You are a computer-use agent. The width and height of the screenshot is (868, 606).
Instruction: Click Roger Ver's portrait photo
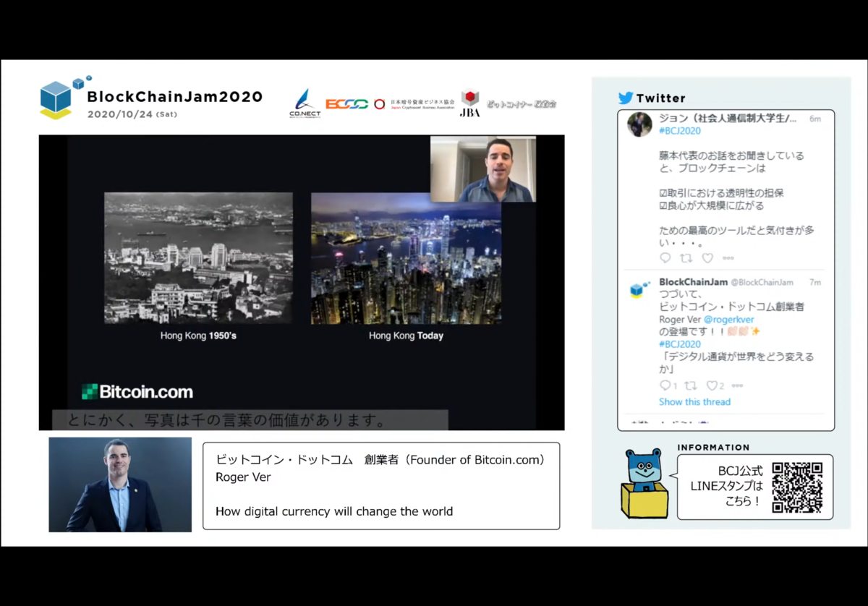120,485
